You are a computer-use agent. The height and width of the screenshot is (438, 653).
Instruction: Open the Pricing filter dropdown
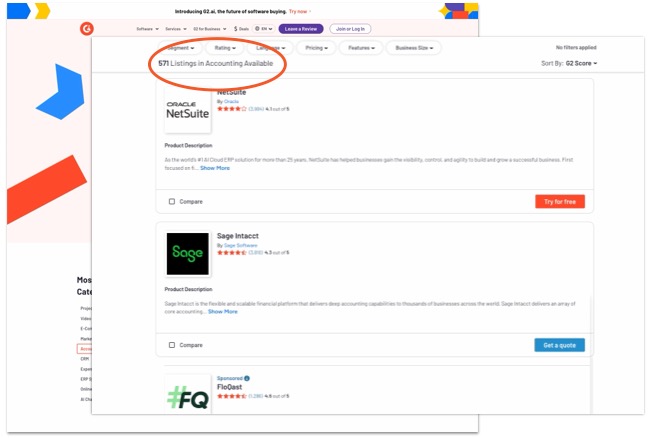[x=317, y=48]
